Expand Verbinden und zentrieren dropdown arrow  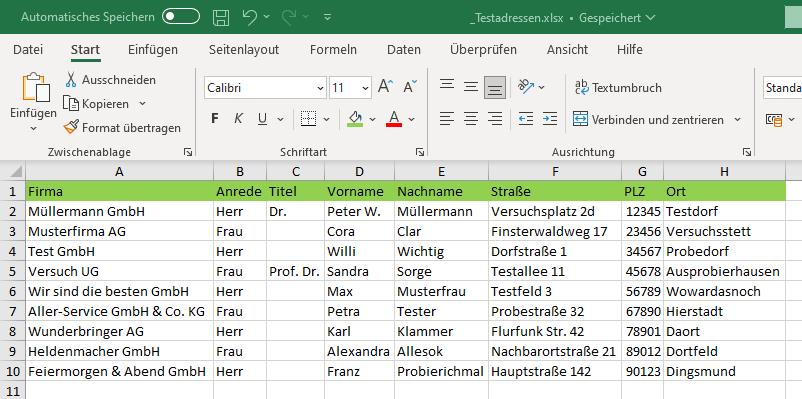click(738, 120)
